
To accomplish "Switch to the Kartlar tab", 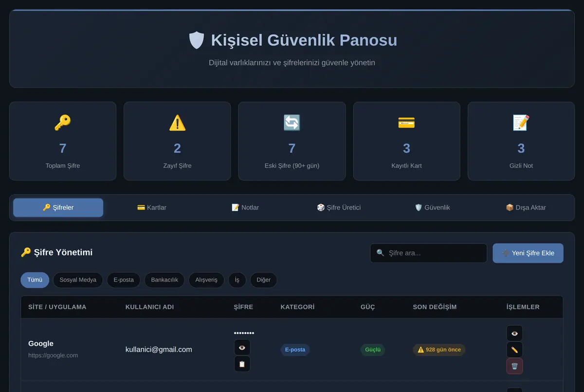I will coord(152,208).
